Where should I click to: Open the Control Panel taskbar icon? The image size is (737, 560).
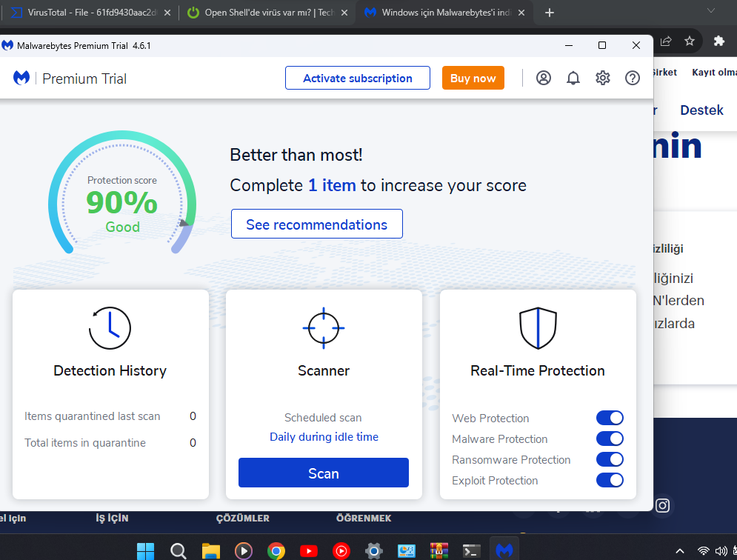click(406, 550)
